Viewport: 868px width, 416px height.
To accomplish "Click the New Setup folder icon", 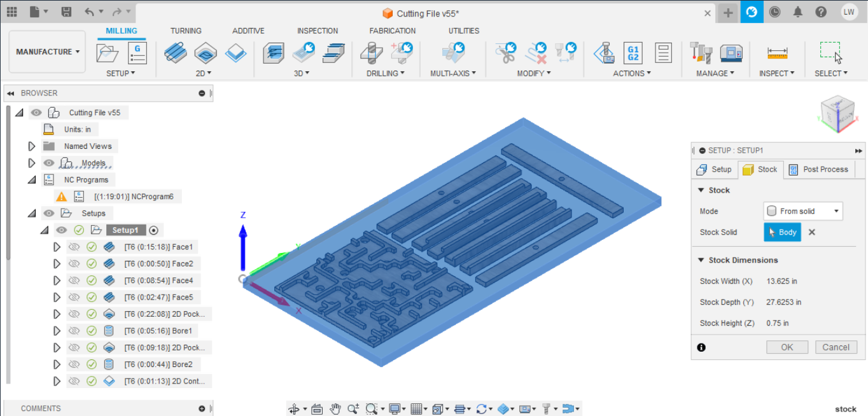I will 108,53.
